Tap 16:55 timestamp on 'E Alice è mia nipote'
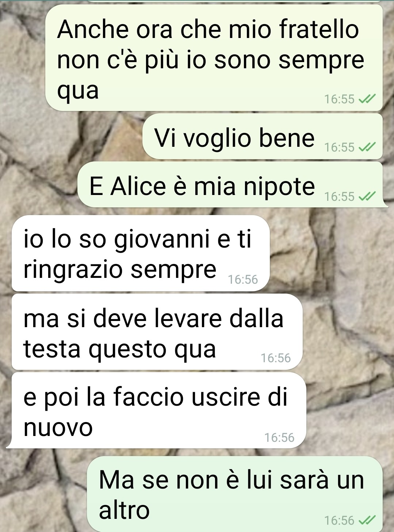The image size is (394, 532). [340, 196]
